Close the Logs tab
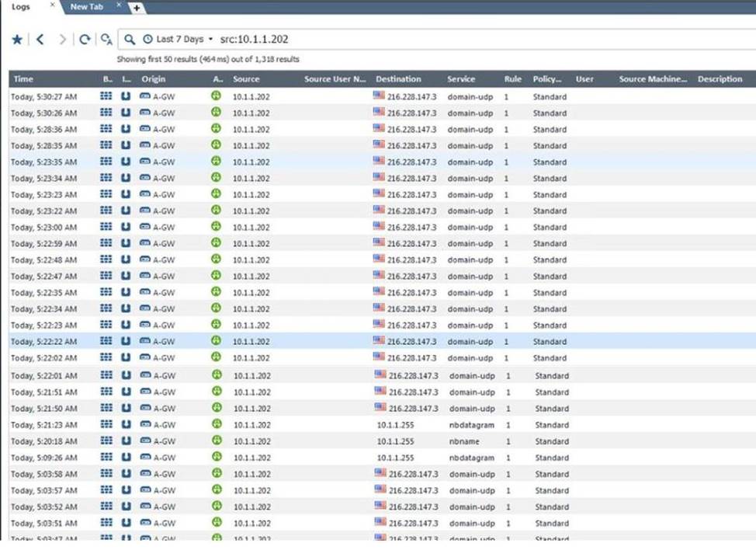The height and width of the screenshot is (550, 756). click(x=53, y=5)
